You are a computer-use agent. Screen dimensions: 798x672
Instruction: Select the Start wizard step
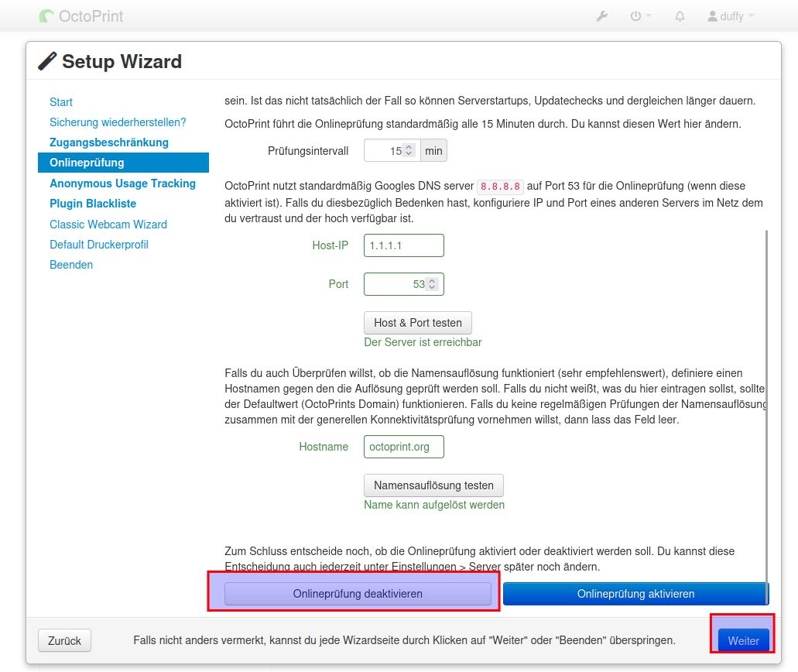tap(61, 102)
